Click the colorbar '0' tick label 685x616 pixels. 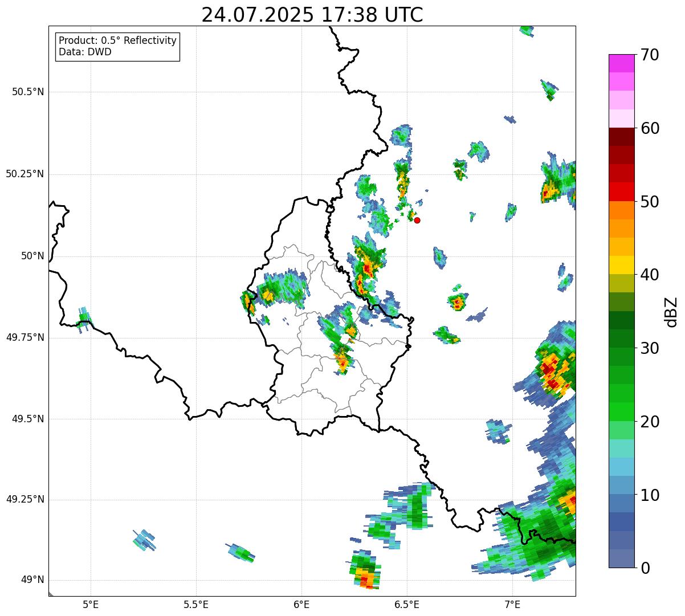pyautogui.click(x=645, y=568)
